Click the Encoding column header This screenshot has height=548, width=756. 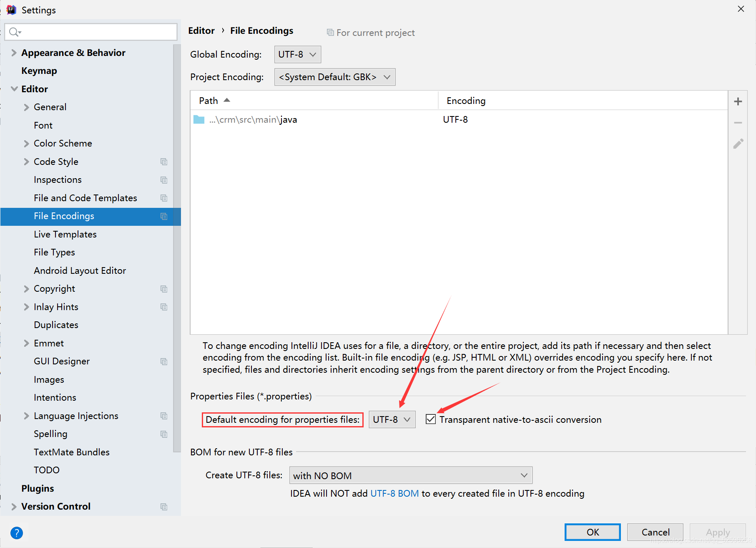click(x=583, y=101)
